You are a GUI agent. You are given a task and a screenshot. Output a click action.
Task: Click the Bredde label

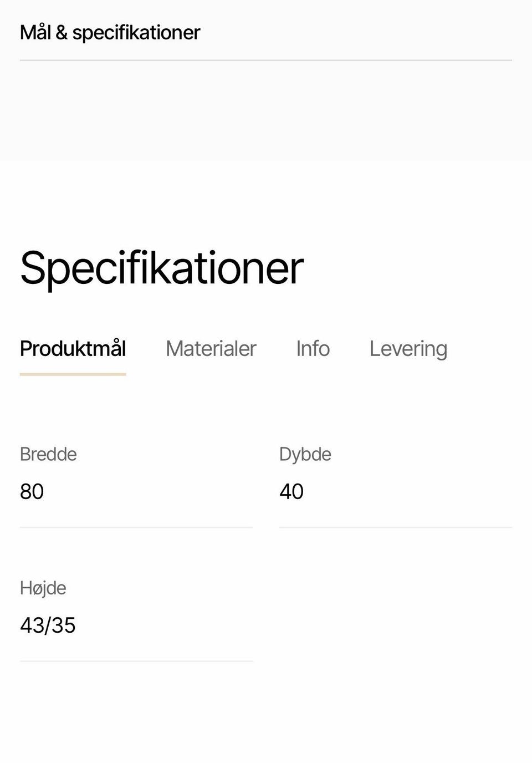click(48, 454)
